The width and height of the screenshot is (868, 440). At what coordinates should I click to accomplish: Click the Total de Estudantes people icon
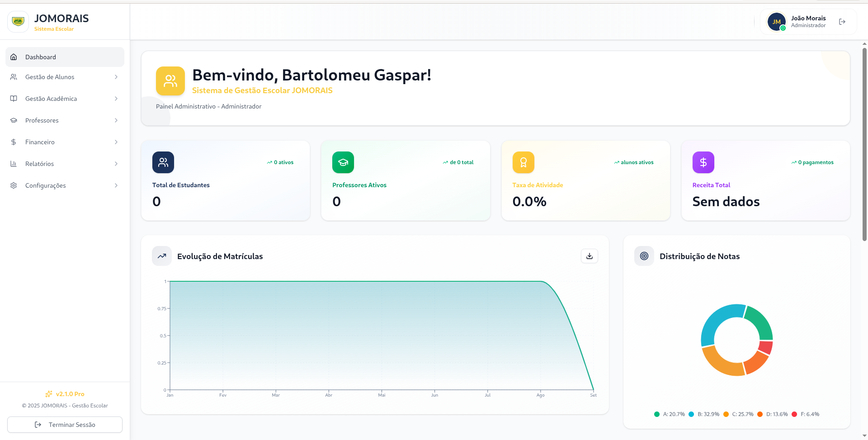click(x=163, y=162)
